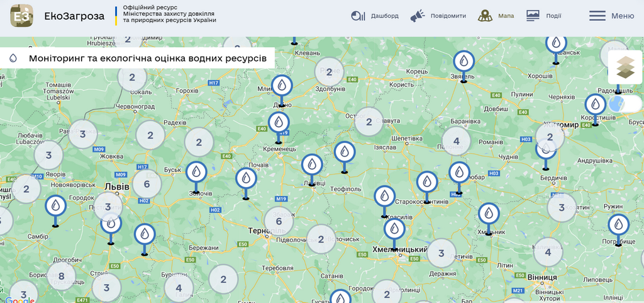Image resolution: width=644 pixels, height=303 pixels.
Task: Expand the cluster of 8 near Борислав
Action: [61, 276]
